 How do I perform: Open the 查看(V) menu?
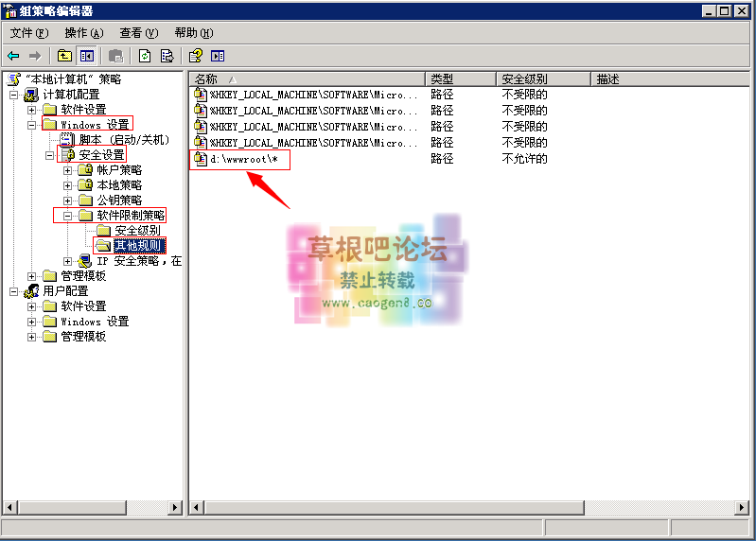point(138,33)
